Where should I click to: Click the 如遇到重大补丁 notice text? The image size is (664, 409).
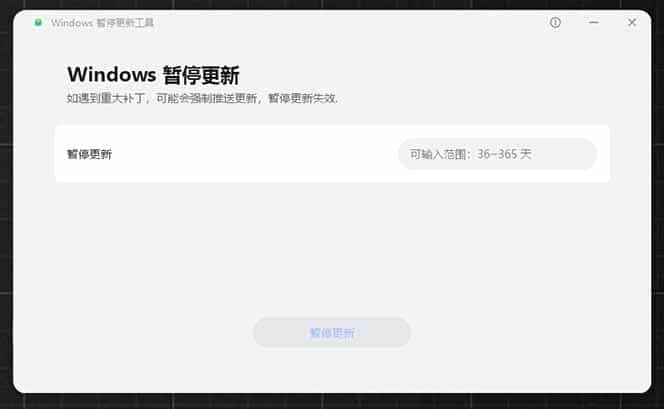coord(202,98)
